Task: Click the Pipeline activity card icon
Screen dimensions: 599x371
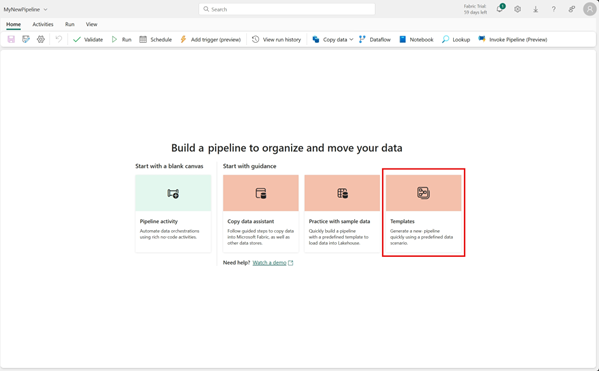Action: click(173, 193)
